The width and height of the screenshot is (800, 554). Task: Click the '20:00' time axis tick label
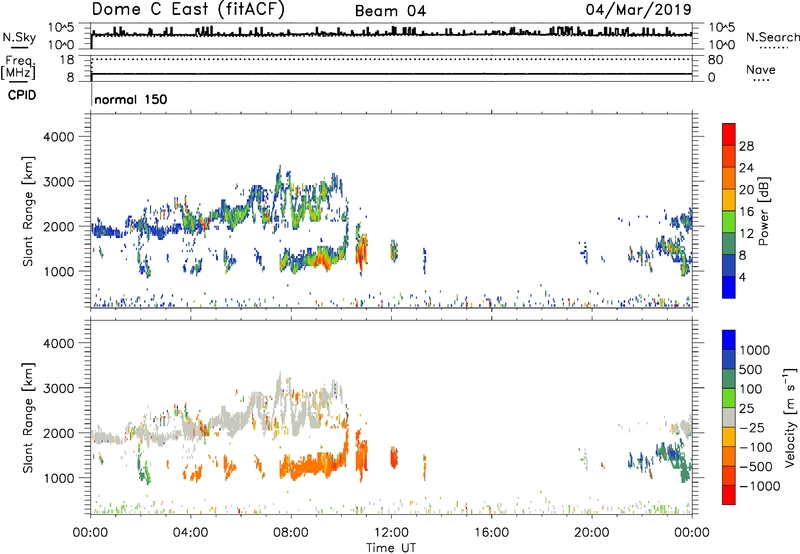592,533
